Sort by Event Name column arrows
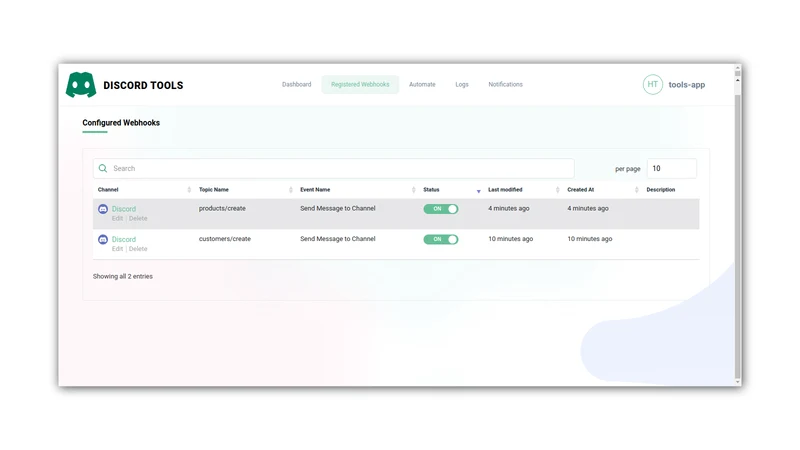The width and height of the screenshot is (800, 450). click(414, 190)
